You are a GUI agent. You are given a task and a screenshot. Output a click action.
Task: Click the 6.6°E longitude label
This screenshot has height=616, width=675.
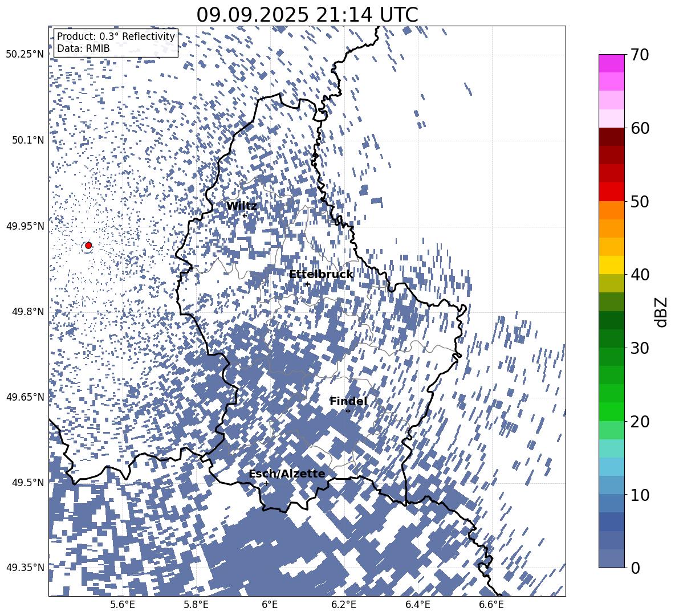[491, 605]
